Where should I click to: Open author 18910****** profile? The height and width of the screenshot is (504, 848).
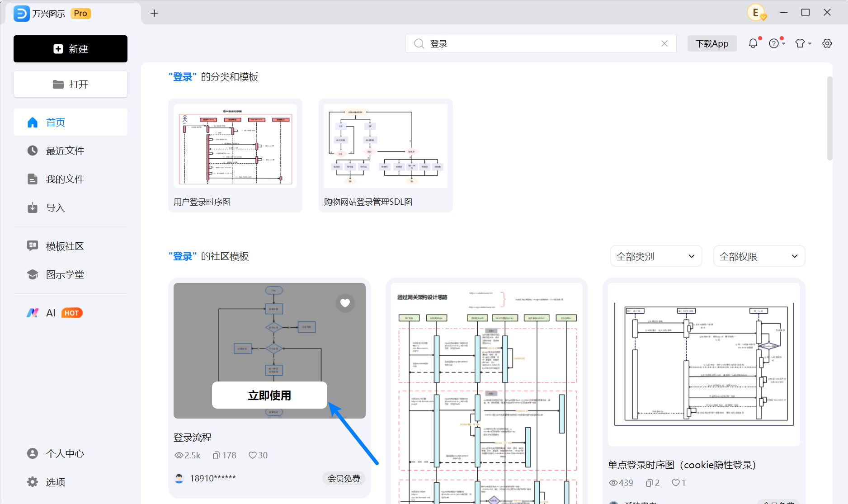click(205, 478)
